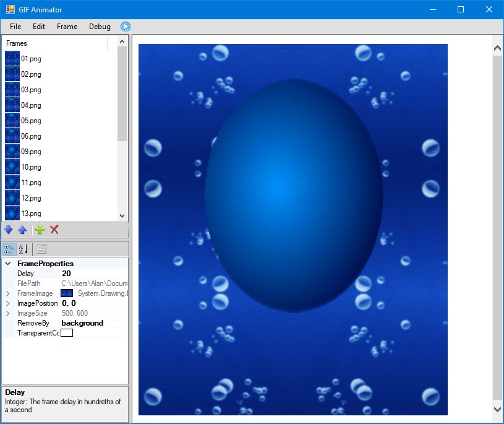The image size is (504, 424).
Task: Collapse the FrameProperties category
Action: pos(8,264)
